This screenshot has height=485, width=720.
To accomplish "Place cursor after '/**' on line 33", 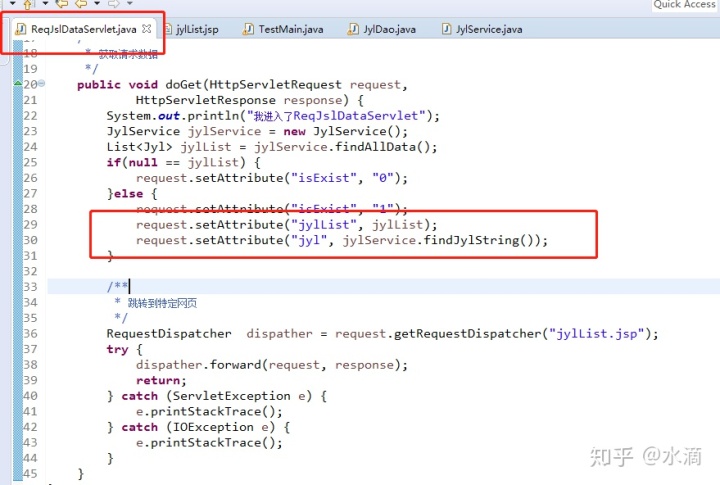I will point(129,287).
